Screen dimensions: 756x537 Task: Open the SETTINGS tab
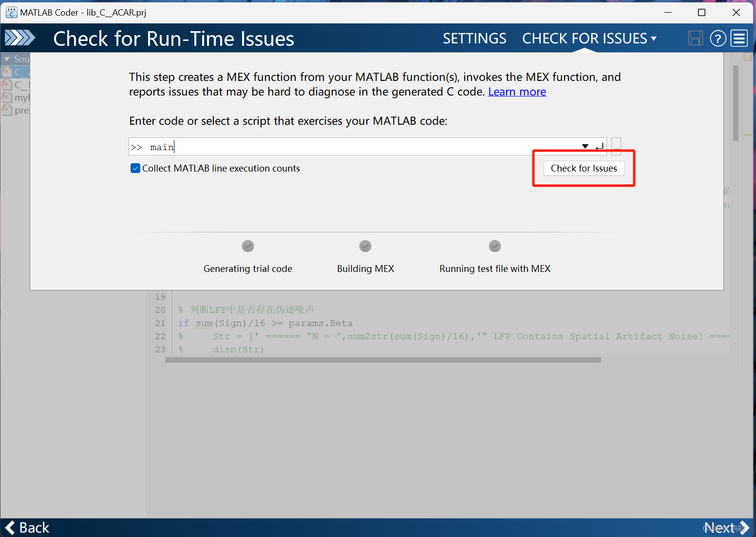[x=474, y=38]
